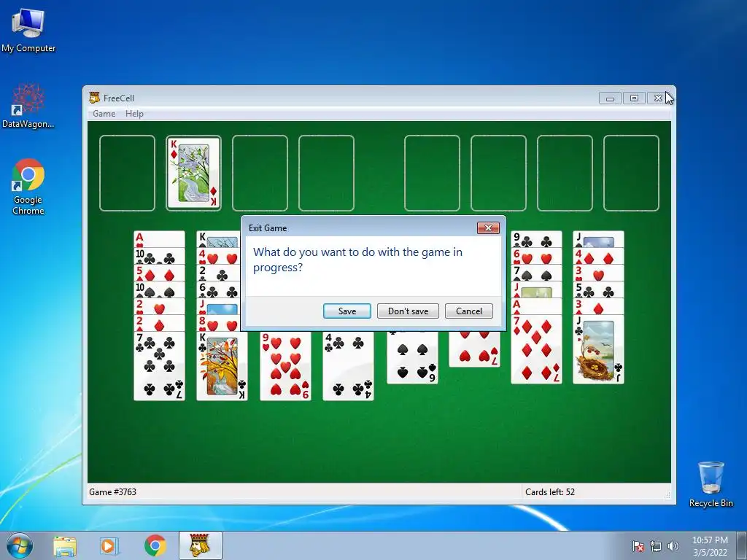The image size is (747, 560).
Task: Close the Exit Game dialog with X
Action: 488,227
